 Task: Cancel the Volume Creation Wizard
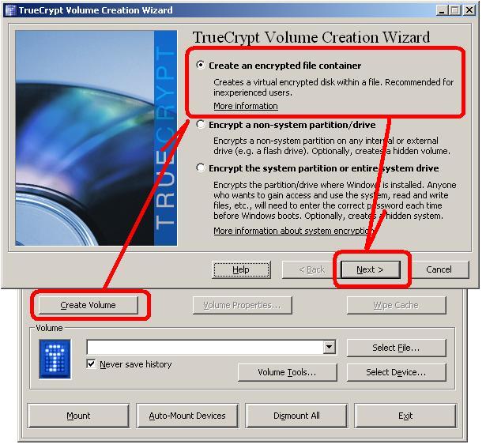click(439, 269)
